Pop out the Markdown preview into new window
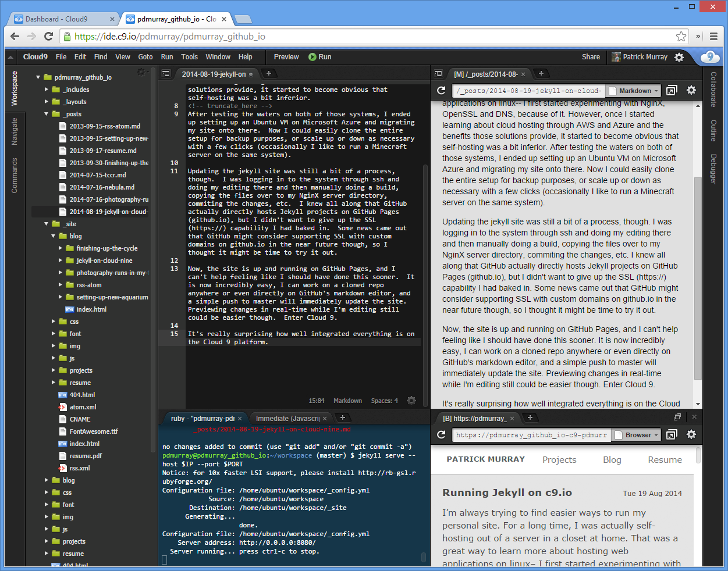728x571 pixels. (x=672, y=91)
